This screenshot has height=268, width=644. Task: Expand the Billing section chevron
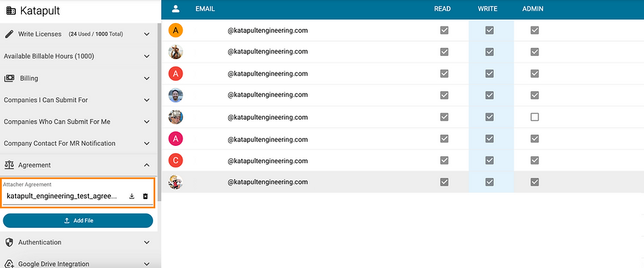pos(147,78)
